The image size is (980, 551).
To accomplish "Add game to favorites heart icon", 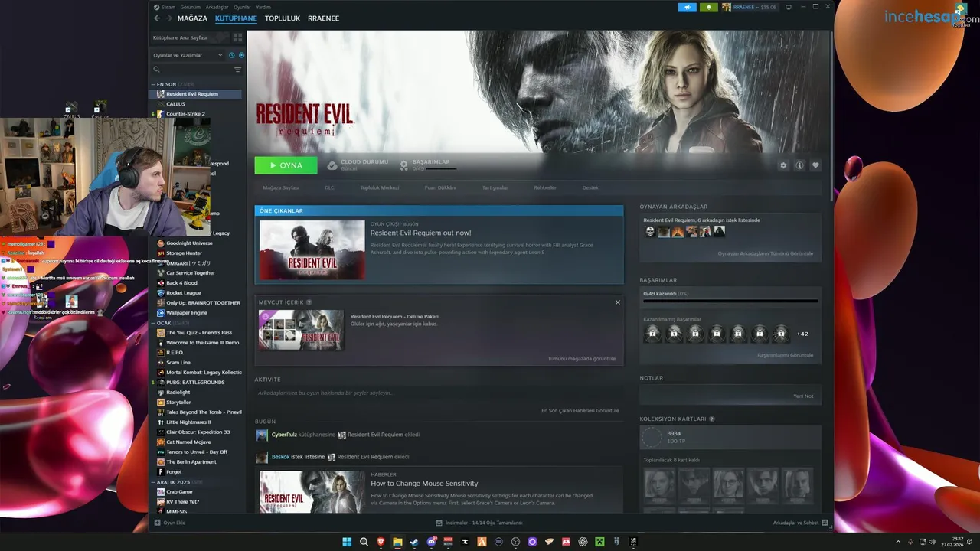I will [x=815, y=165].
